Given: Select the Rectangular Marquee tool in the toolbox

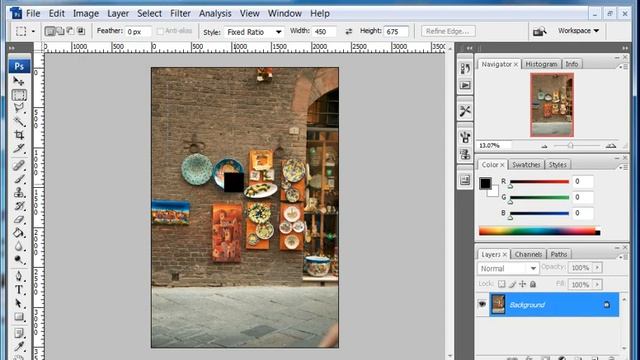Looking at the screenshot, I should 19,95.
